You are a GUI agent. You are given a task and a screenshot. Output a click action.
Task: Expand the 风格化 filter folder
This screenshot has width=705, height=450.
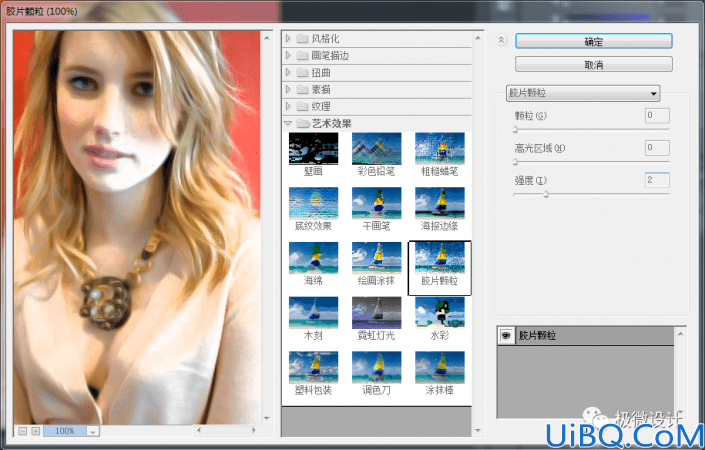point(288,39)
